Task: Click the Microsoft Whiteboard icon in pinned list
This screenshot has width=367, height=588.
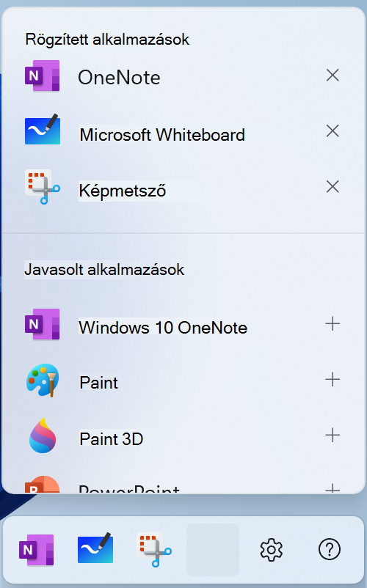Action: (43, 130)
